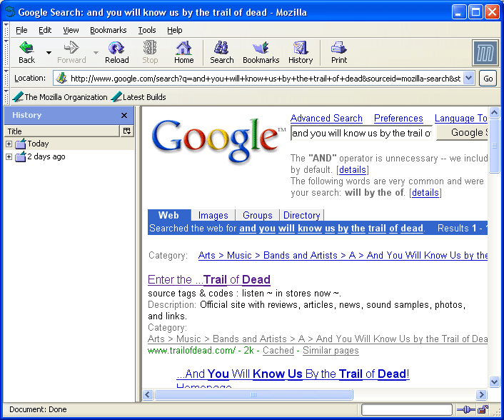
Task: Collapse the navigation toolbar grippy
Action: pyautogui.click(x=6, y=53)
